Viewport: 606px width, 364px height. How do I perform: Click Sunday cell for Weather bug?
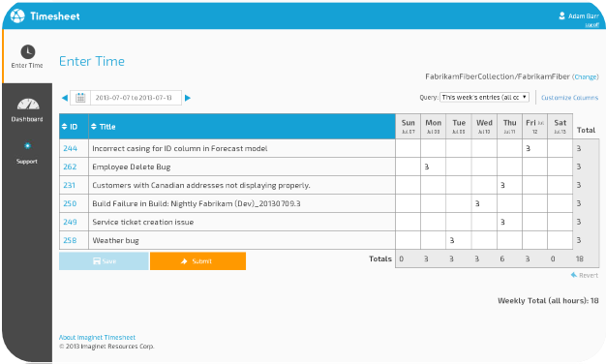point(409,240)
